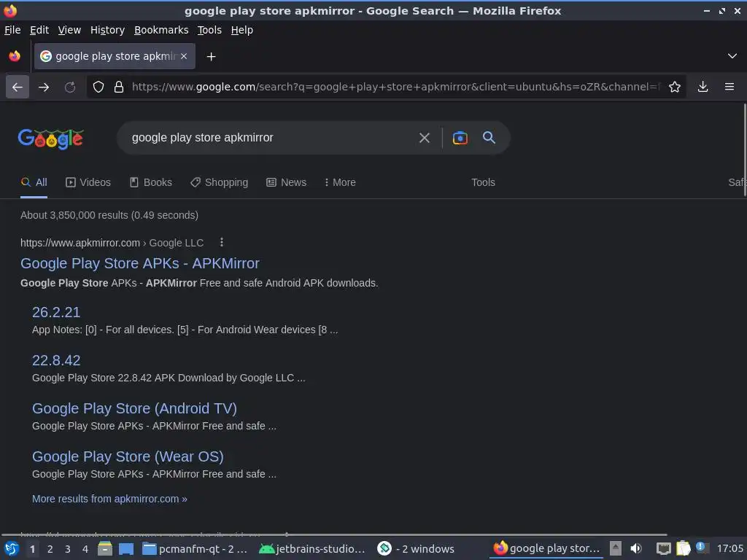Open update notifier tray icon
Viewport: 747px width, 560px height.
coord(701,548)
